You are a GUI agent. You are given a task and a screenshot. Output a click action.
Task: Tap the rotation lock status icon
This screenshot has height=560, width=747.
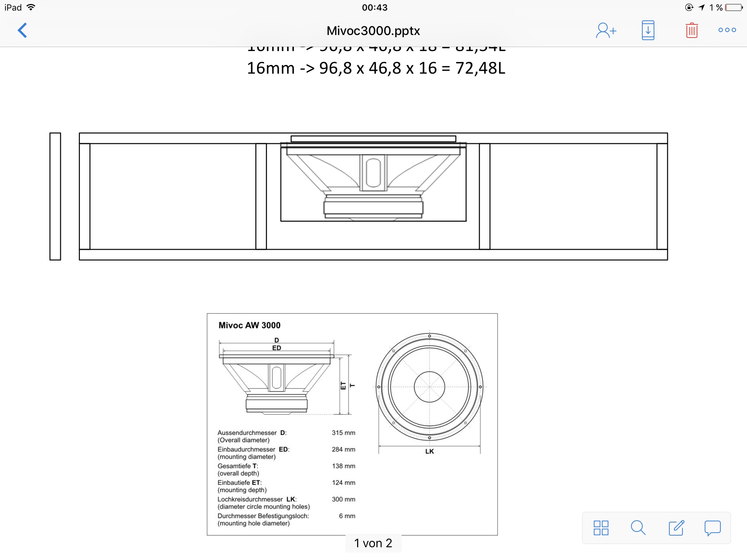(x=689, y=8)
